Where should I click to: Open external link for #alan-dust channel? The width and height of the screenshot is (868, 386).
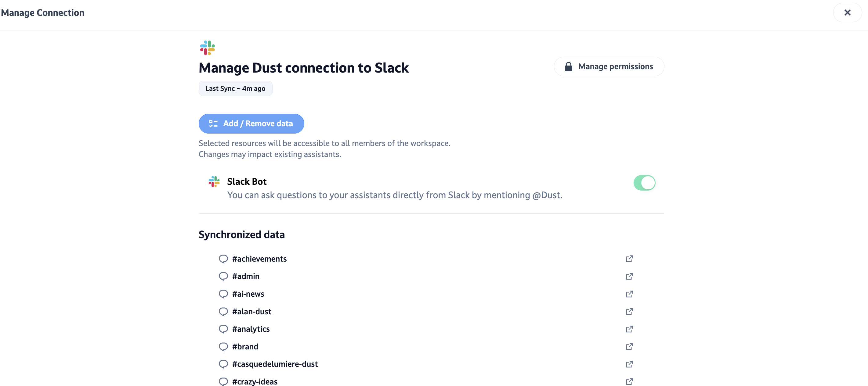(629, 312)
